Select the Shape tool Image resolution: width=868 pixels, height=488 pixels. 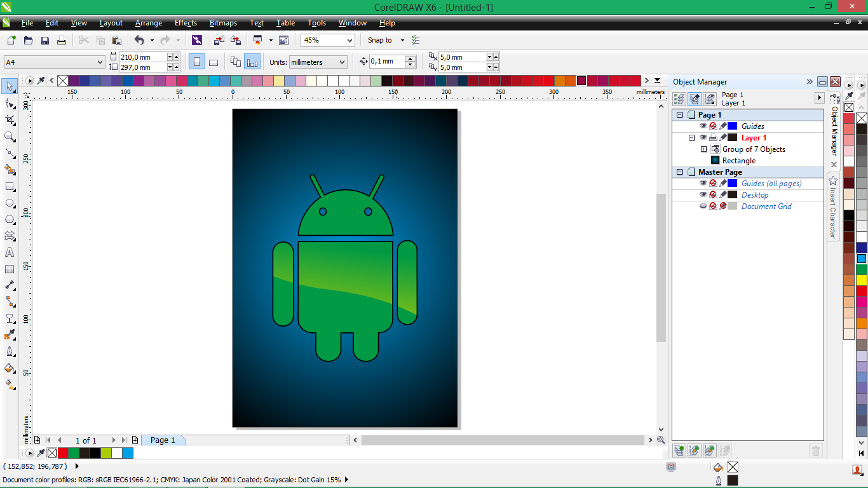10,102
